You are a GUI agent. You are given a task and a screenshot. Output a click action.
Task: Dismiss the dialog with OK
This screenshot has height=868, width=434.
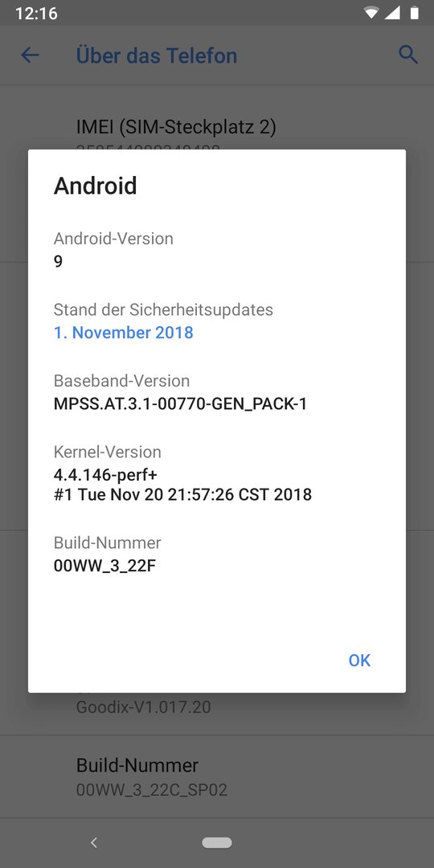(359, 660)
